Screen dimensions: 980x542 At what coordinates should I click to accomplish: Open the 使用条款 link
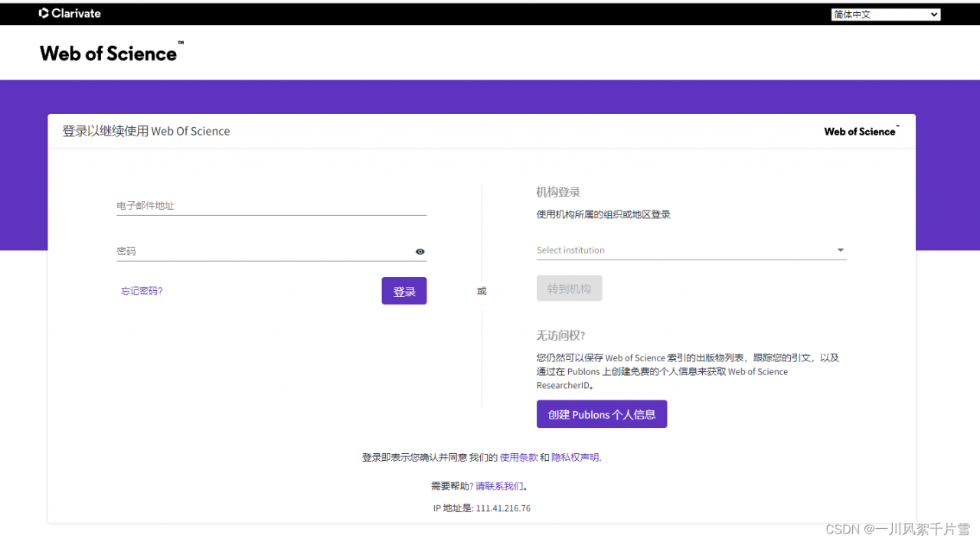[x=518, y=457]
